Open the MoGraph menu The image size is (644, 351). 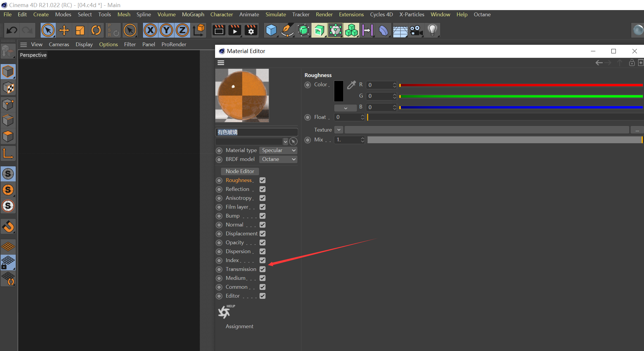click(193, 15)
